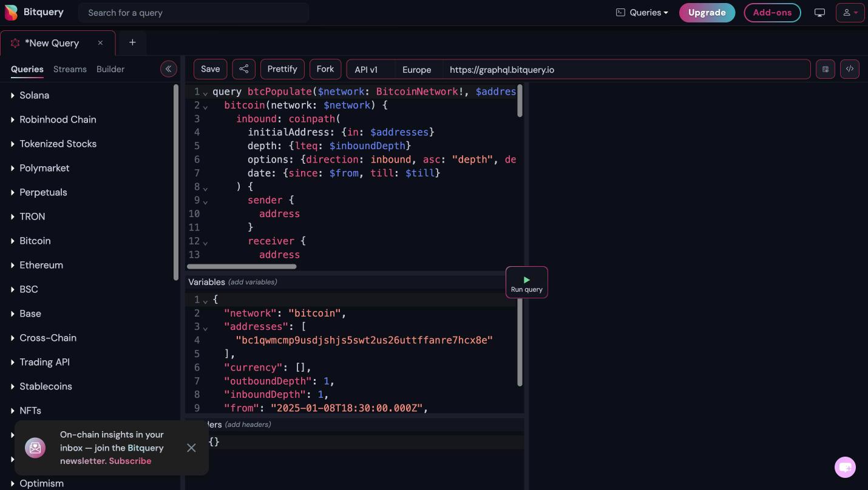Dismiss the newsletter popup
868x490 pixels.
tap(191, 448)
